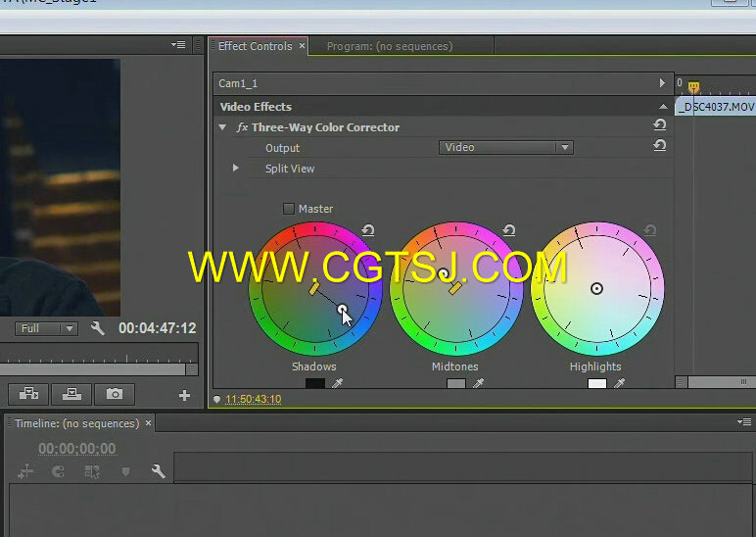Reset the Highlights color wheel
Viewport: 756px width, 537px height.
point(650,230)
